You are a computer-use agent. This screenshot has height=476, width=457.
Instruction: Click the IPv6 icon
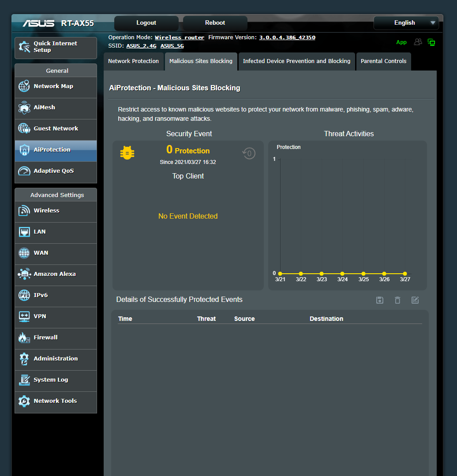tap(24, 295)
